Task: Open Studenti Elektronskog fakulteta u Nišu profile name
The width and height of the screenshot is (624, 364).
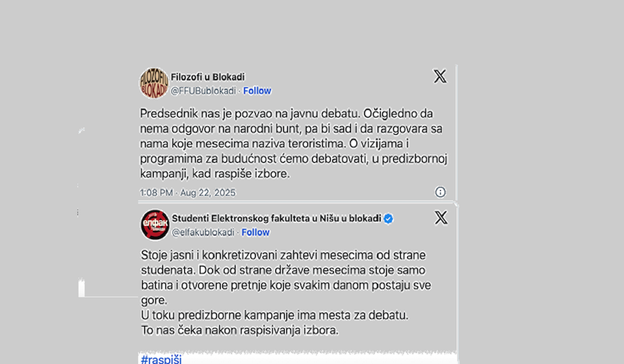Action: point(277,218)
